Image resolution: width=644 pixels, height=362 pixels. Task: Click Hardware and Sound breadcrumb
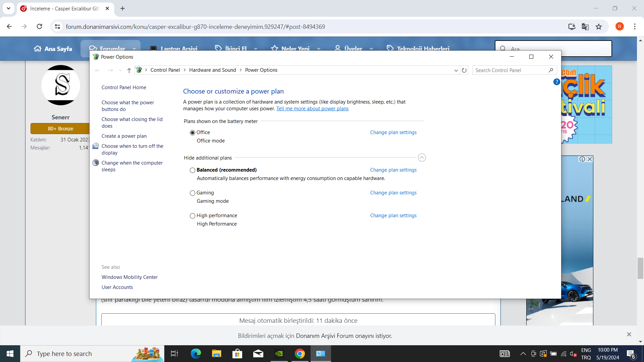click(x=212, y=70)
